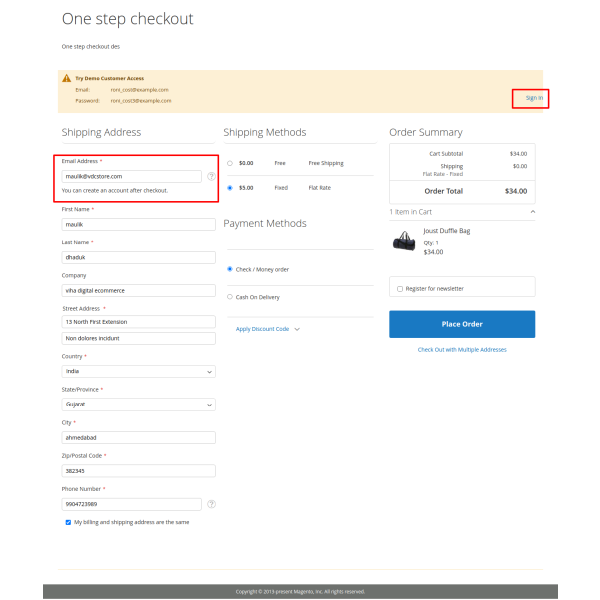Tick the Register for newsletter checkbox
Image resolution: width=600 pixels, height=600 pixels.
tap(400, 288)
